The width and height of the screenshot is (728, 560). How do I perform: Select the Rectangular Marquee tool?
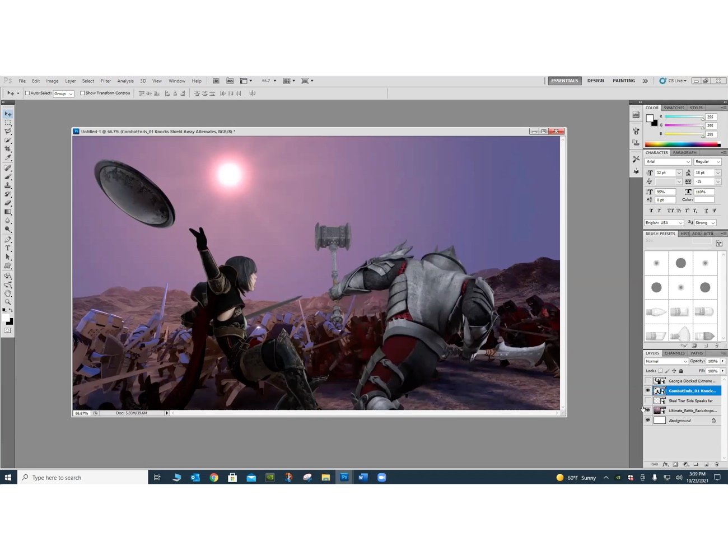click(x=8, y=123)
